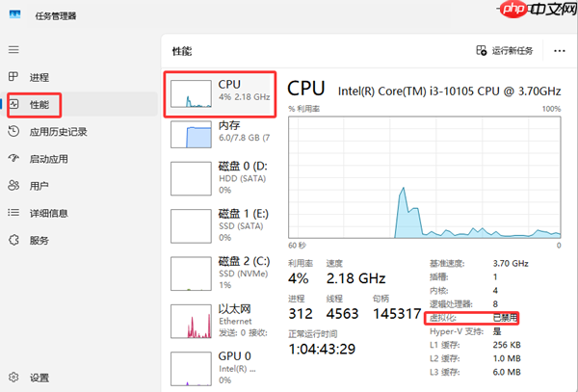578x392 pixels.
Task: Click the Intel(R) Core(TM) i3-10105 CPU name
Action: coord(449,91)
